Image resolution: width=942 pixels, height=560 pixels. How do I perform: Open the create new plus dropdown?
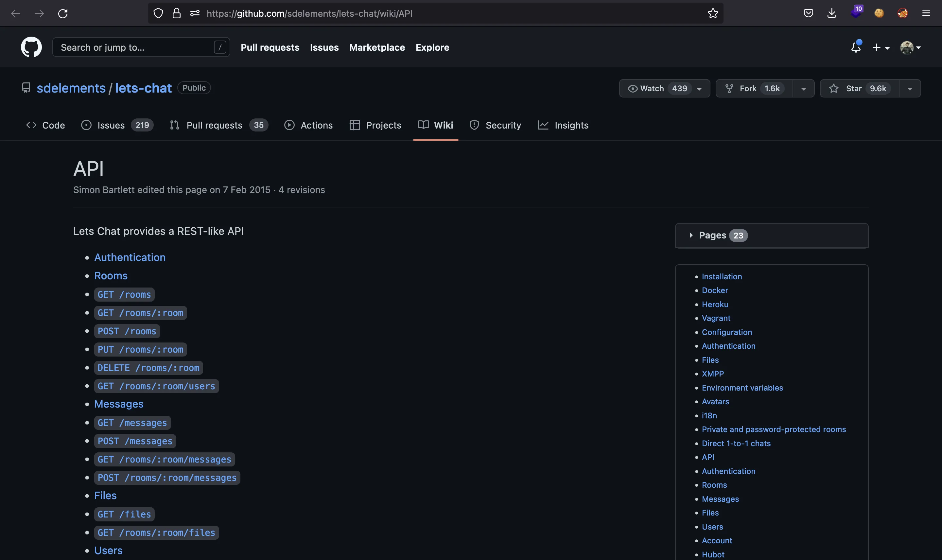point(881,47)
